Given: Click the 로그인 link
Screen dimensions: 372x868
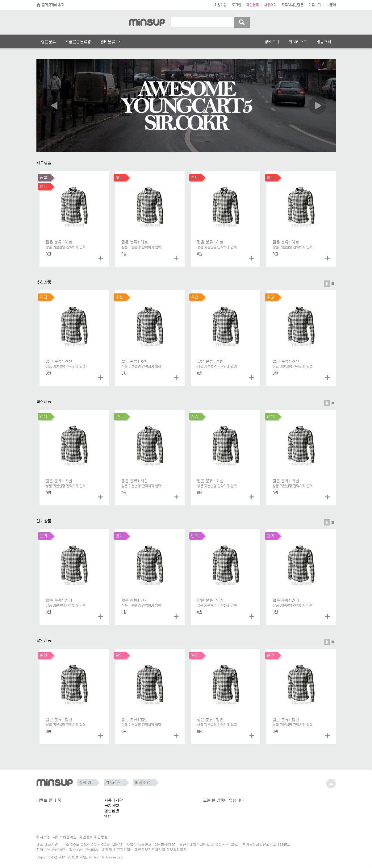Looking at the screenshot, I should 236,5.
